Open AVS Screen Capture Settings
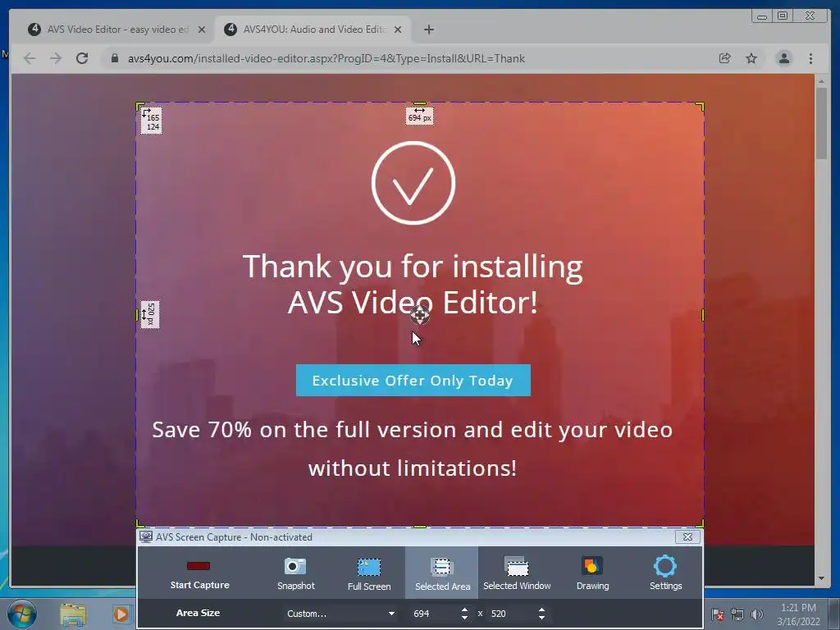The height and width of the screenshot is (630, 840). click(x=665, y=573)
